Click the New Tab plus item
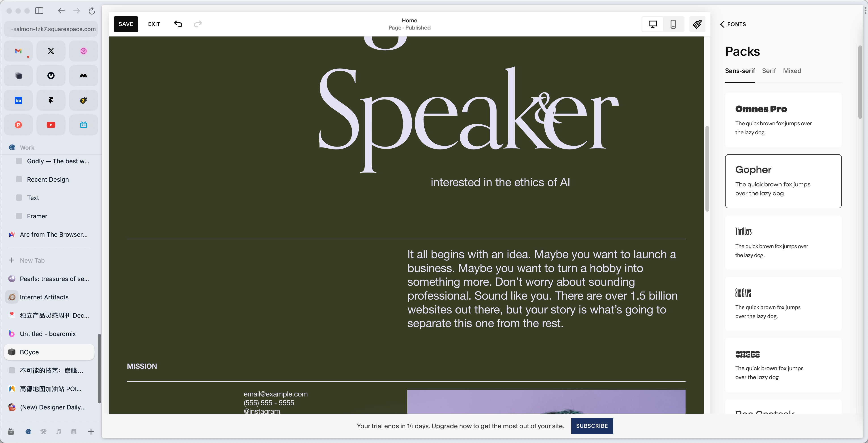 click(x=32, y=260)
